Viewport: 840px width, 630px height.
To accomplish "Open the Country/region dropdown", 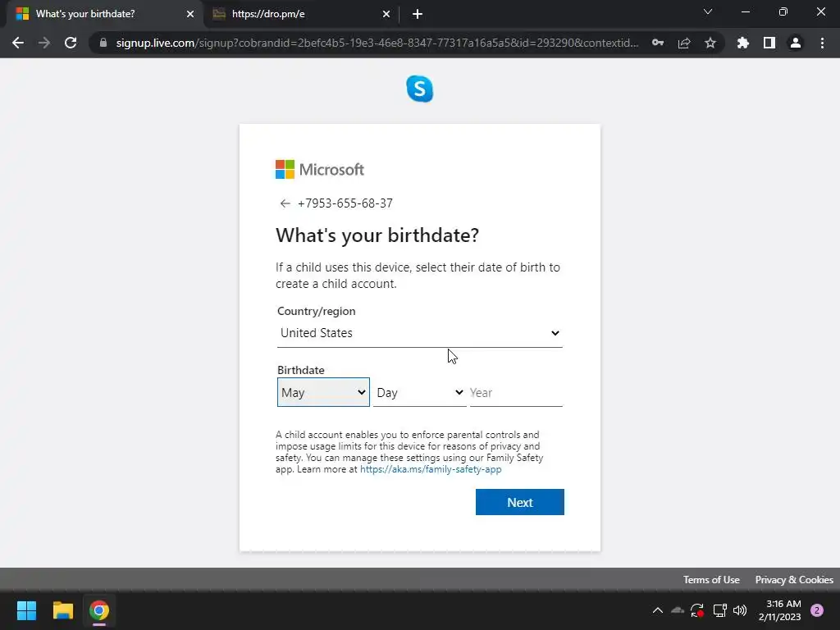I will tap(419, 333).
